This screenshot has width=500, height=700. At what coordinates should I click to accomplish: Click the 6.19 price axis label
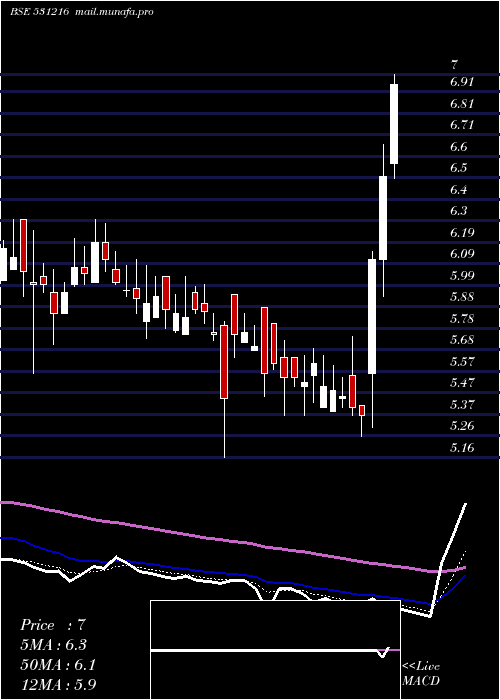click(462, 233)
